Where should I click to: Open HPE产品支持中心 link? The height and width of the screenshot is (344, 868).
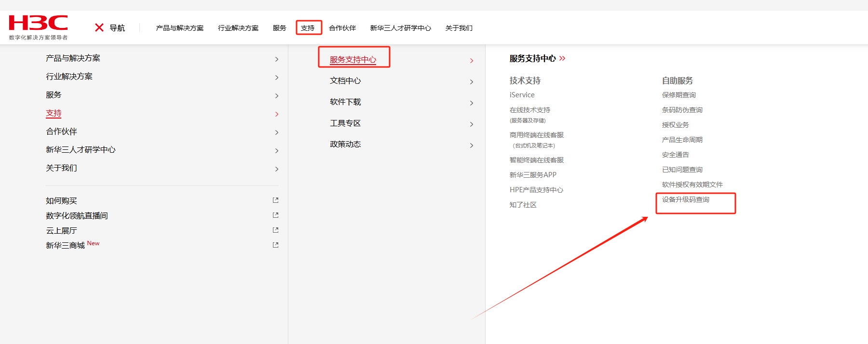[536, 190]
